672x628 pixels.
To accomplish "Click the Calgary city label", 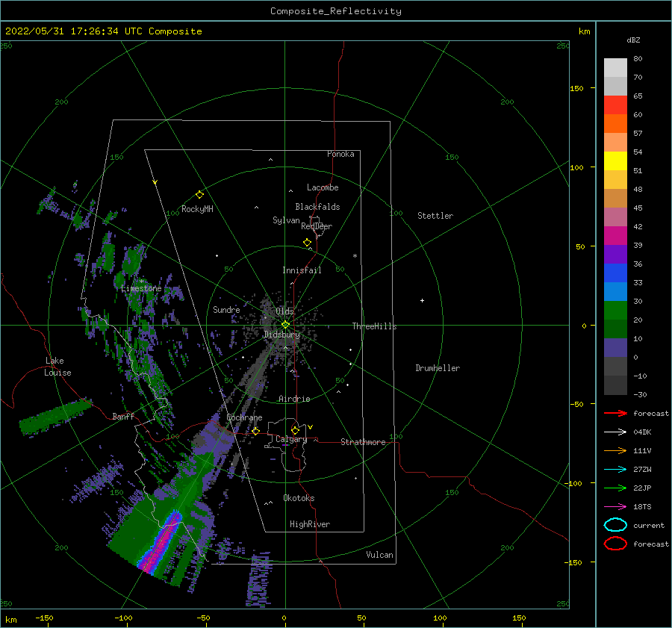I will [291, 439].
